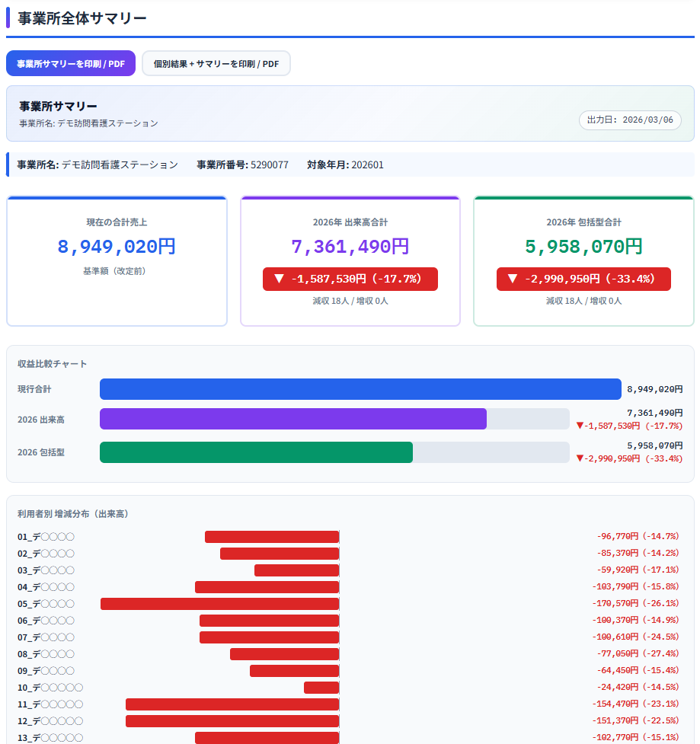Select the 2026年 包括型合計 5,958,070円 amount
700x744 pixels.
pyautogui.click(x=583, y=247)
